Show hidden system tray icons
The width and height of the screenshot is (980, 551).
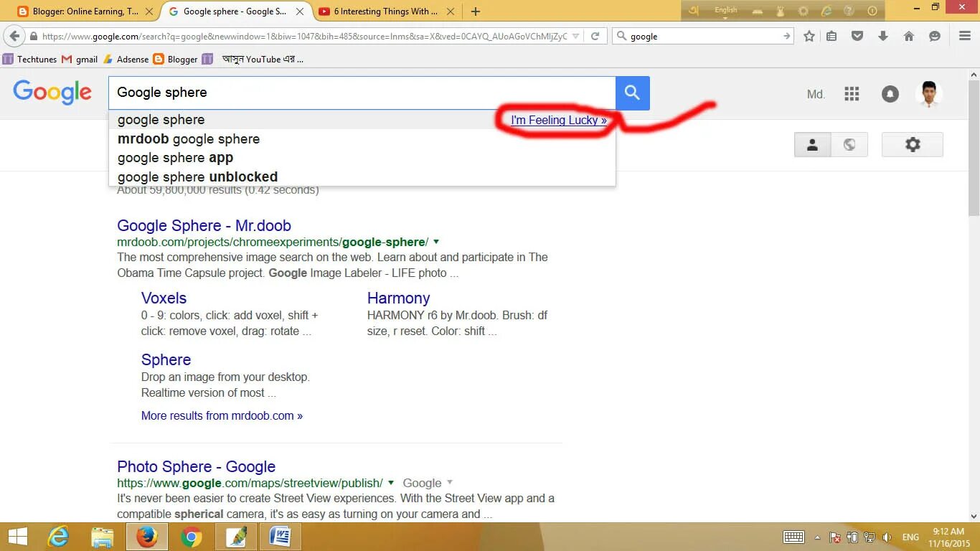(x=817, y=537)
